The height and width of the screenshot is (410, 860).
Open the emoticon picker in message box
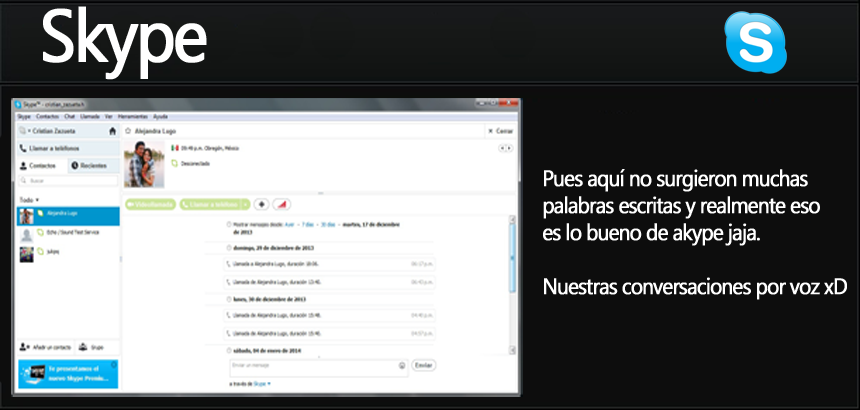pyautogui.click(x=402, y=365)
